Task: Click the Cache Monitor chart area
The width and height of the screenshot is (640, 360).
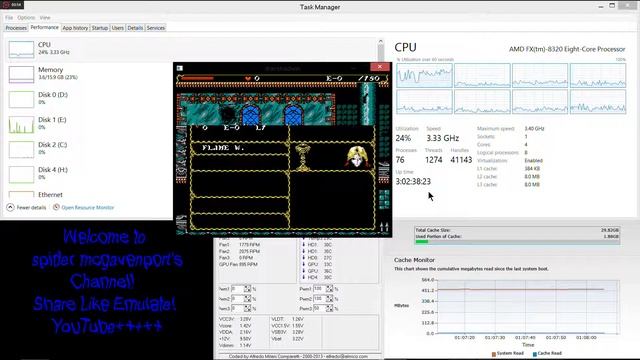Action: click(528, 307)
